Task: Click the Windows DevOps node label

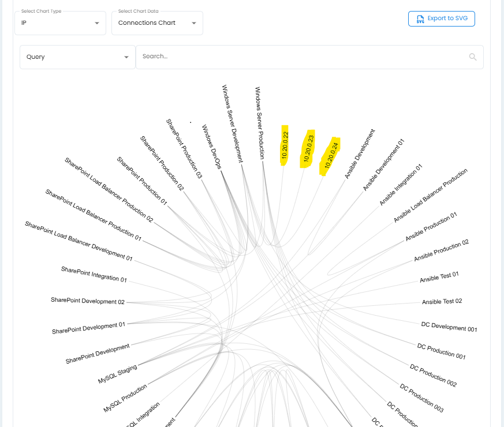Action: tap(211, 145)
